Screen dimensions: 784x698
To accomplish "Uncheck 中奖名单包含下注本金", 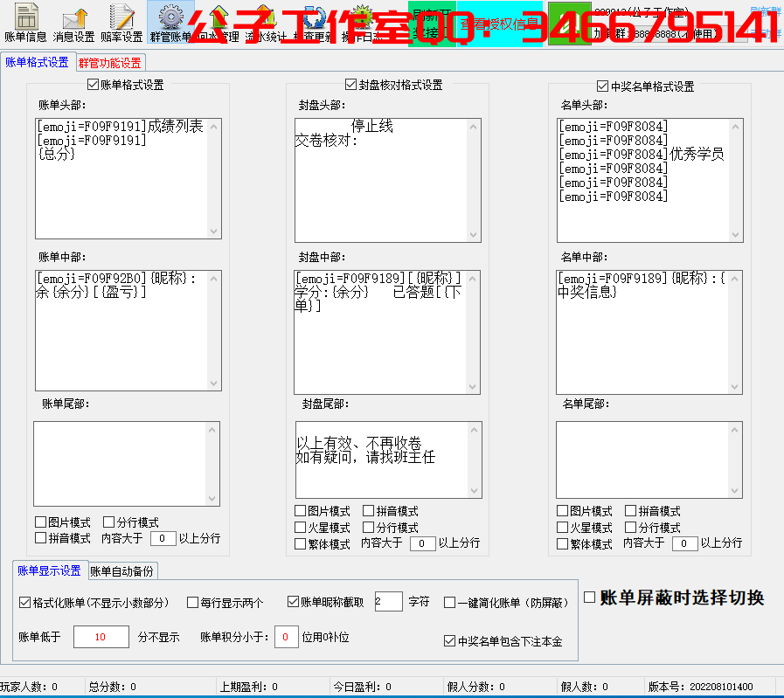I will [x=449, y=640].
